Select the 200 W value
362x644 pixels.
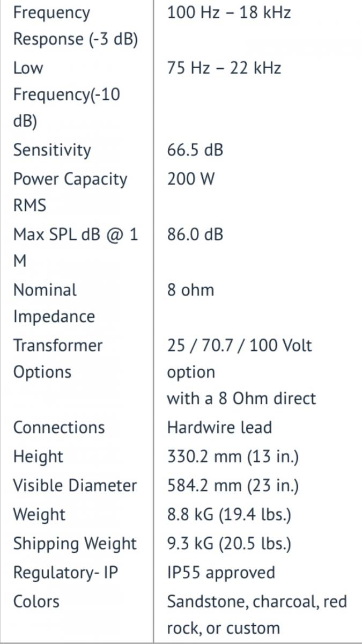point(190,179)
